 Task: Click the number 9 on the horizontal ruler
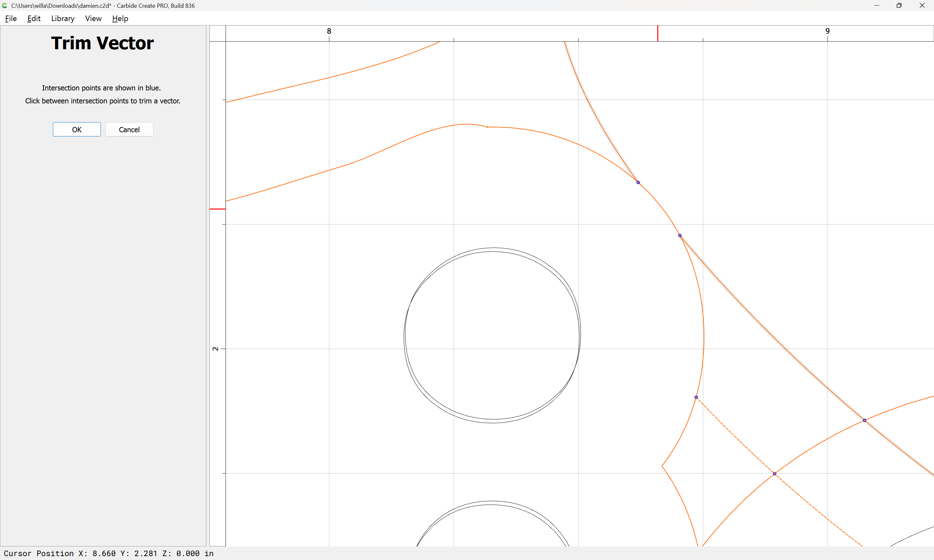827,31
